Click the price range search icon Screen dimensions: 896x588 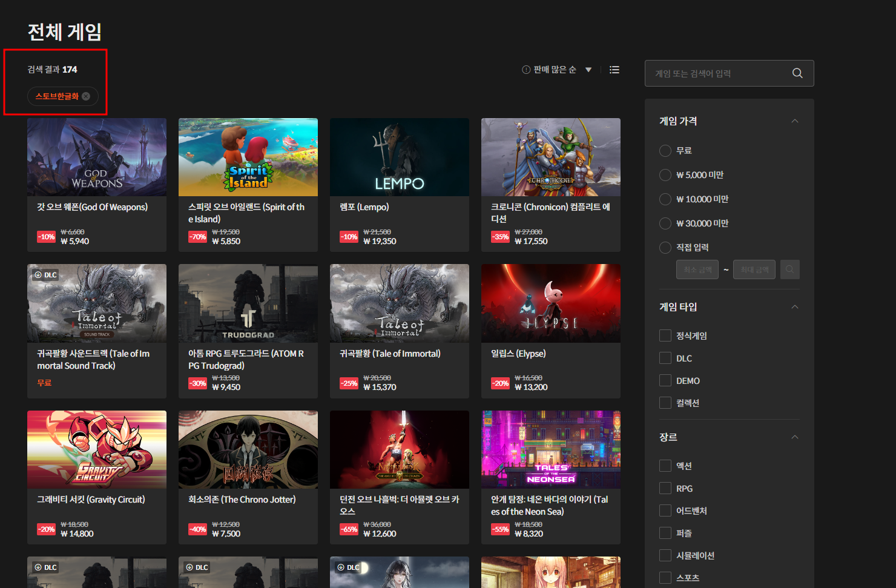(789, 269)
